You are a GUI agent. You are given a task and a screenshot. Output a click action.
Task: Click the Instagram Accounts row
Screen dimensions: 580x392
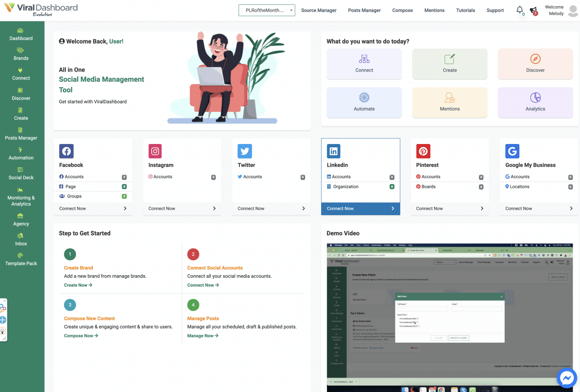pyautogui.click(x=182, y=177)
